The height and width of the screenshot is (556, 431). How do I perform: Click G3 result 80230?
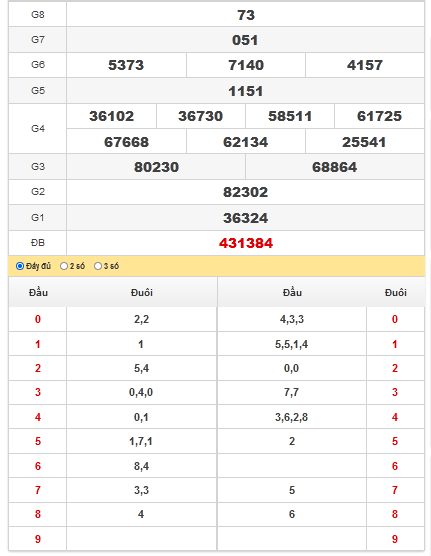pyautogui.click(x=156, y=167)
